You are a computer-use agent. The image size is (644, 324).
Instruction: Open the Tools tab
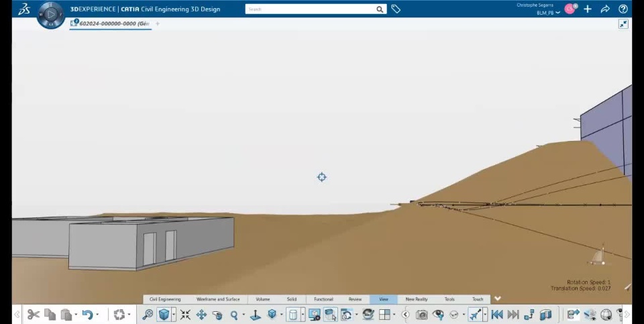[449, 299]
